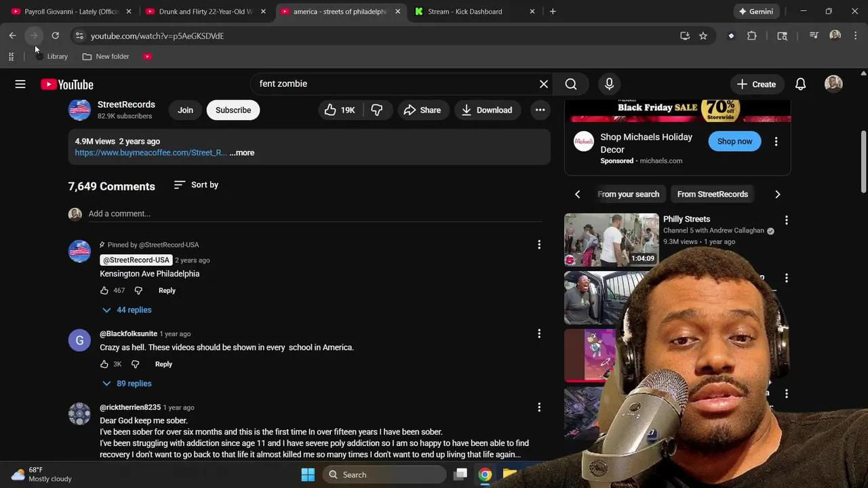Screen dimensions: 868x488
Task: Expand the description with ...more
Action: pyautogui.click(x=242, y=152)
